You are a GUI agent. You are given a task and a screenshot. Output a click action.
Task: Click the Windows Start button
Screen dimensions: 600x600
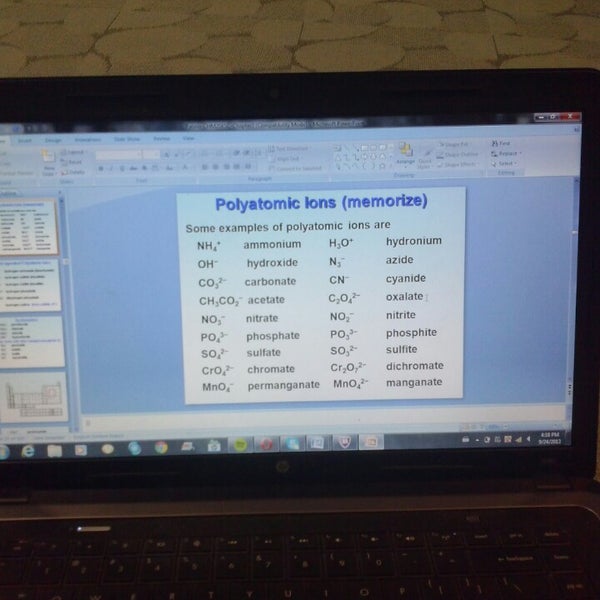coord(5,450)
